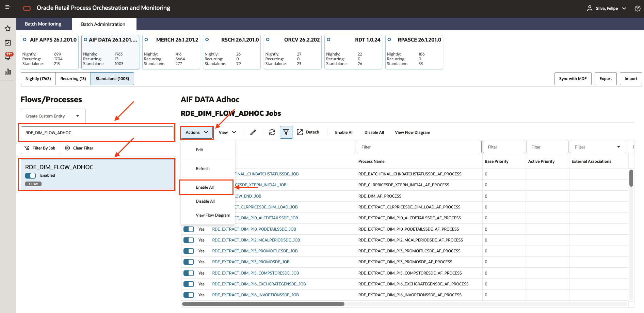Click the Process Name column header
The height and width of the screenshot is (313, 644).
pos(371,161)
